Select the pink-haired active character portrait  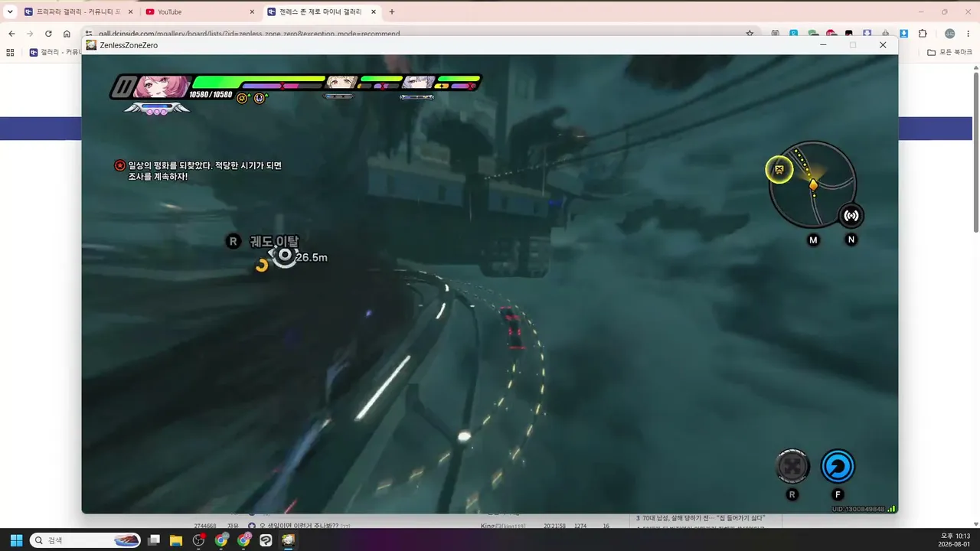162,86
